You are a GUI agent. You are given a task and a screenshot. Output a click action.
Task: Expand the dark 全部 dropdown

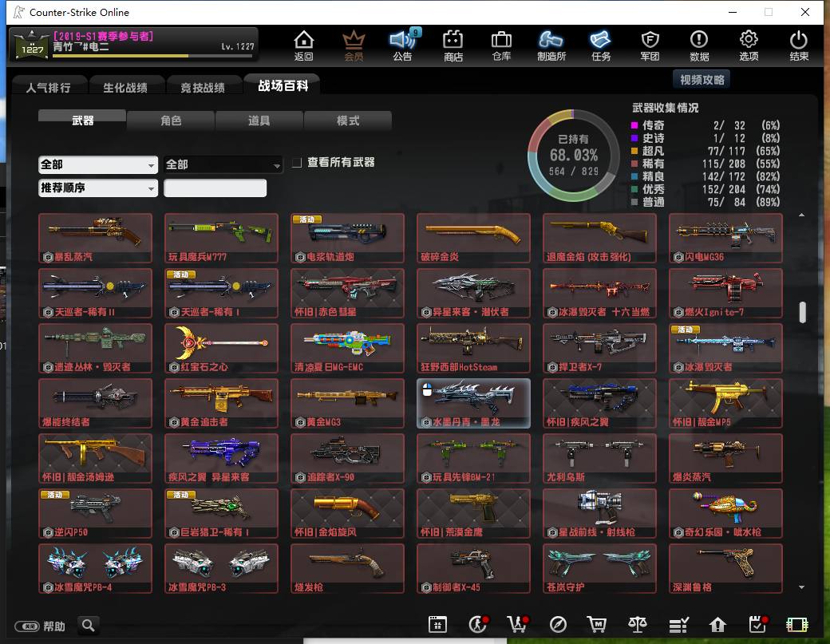coord(223,164)
